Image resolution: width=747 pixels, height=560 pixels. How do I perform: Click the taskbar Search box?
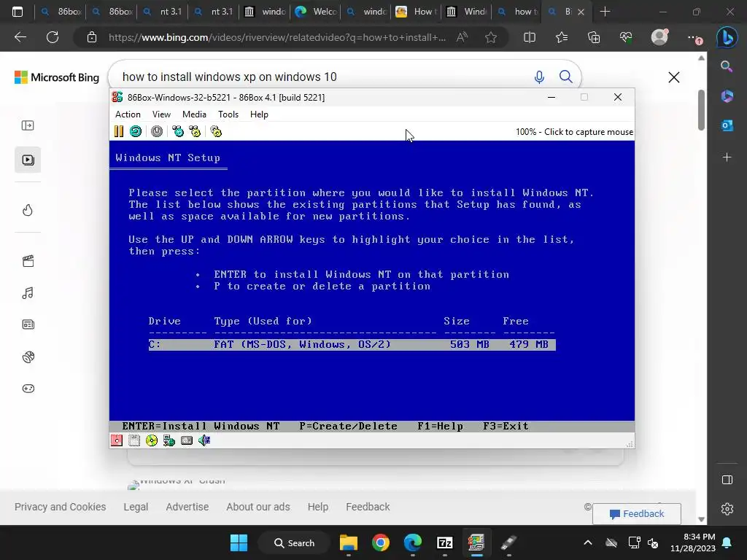click(295, 542)
